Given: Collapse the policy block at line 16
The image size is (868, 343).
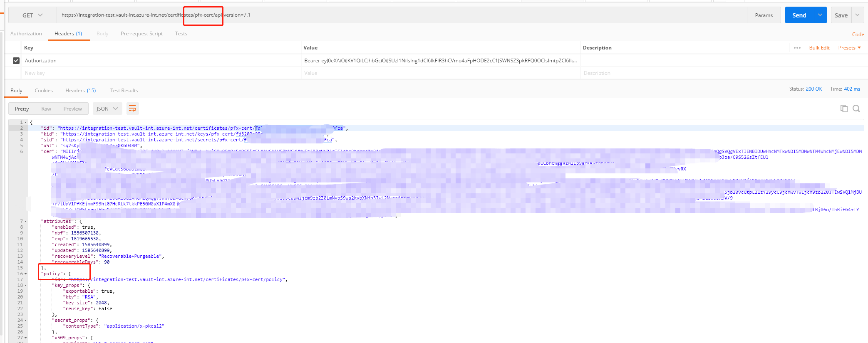Looking at the screenshot, I should tap(26, 274).
